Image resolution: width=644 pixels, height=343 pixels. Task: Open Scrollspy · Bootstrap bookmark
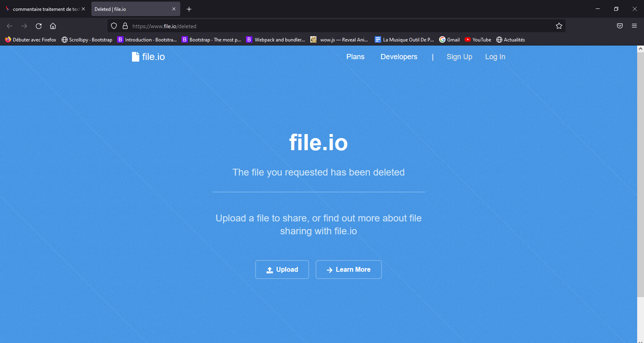pos(87,39)
